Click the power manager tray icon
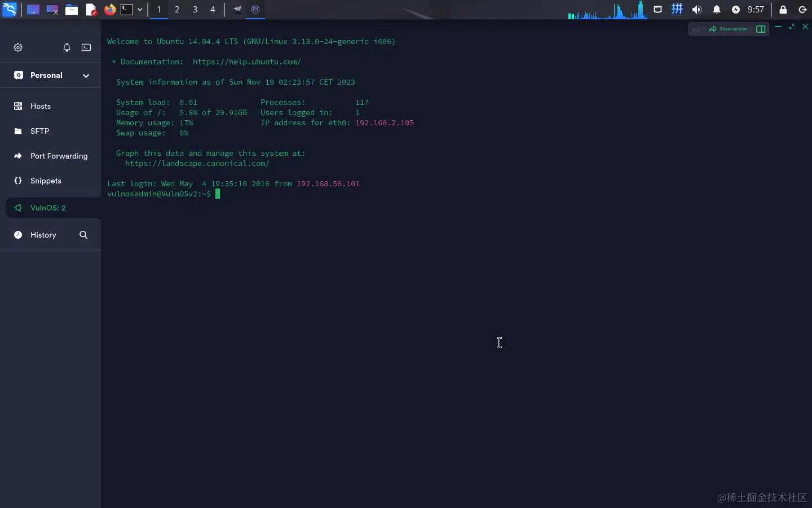 (736, 10)
